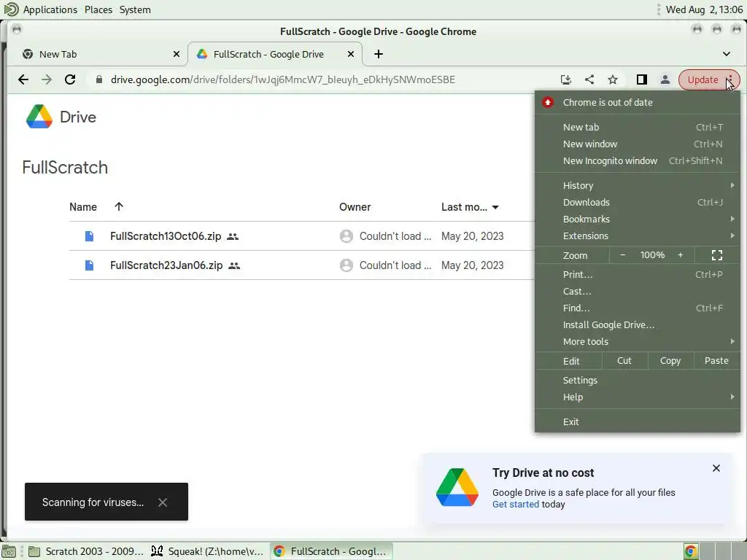Open the Places menu in top panel

tap(98, 9)
